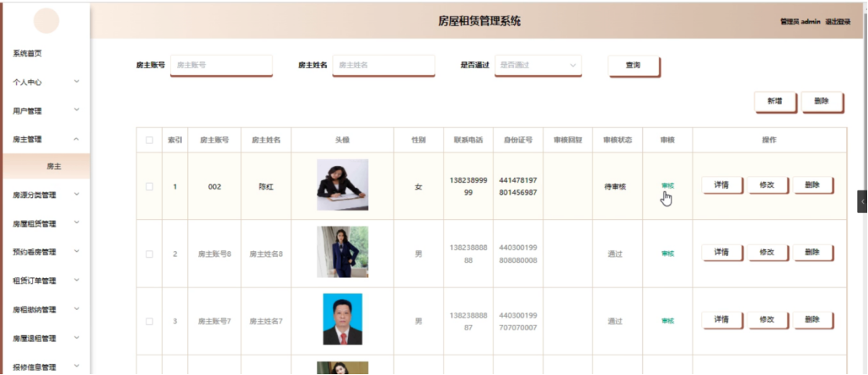Click 删除 in 陈红 row
This screenshot has width=868, height=375.
click(812, 185)
